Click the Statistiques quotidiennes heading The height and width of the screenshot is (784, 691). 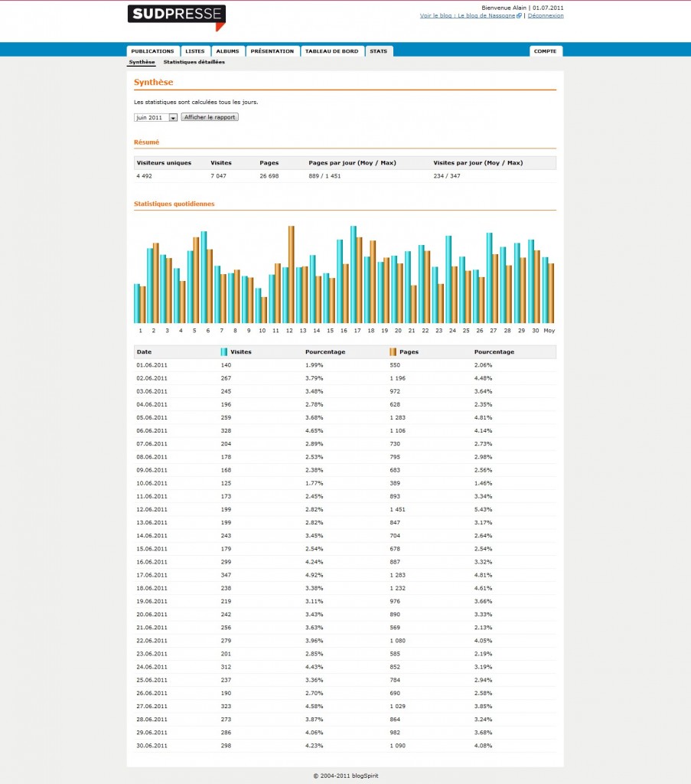tap(174, 204)
